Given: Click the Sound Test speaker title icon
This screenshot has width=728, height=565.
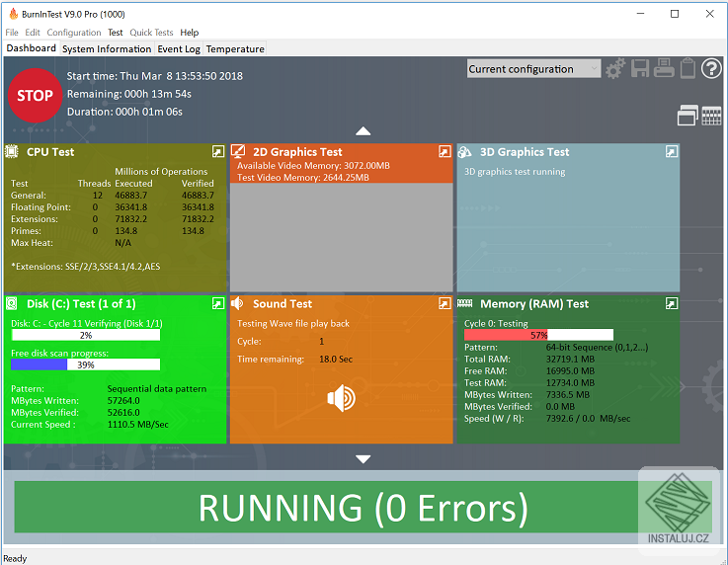Looking at the screenshot, I should 237,303.
